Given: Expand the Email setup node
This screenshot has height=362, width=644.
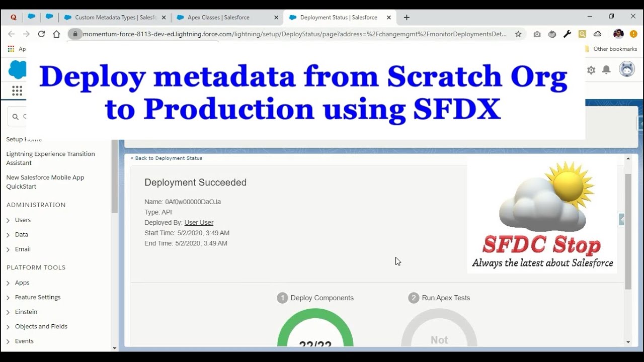Looking at the screenshot, I should click(8, 249).
